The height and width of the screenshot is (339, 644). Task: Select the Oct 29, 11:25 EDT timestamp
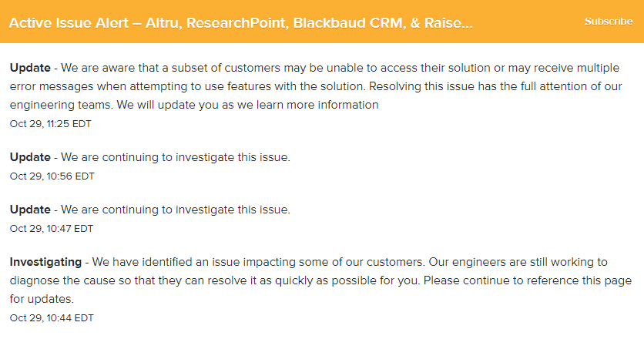click(x=51, y=124)
